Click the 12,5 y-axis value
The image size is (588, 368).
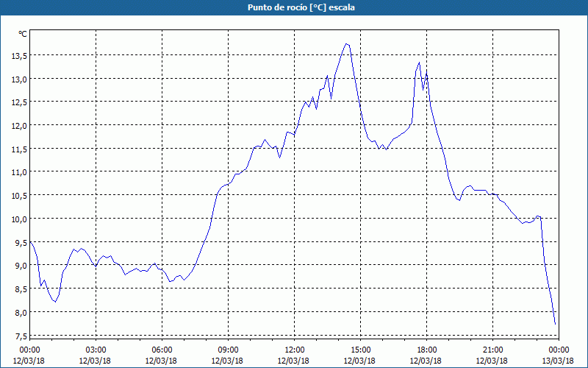coord(19,102)
